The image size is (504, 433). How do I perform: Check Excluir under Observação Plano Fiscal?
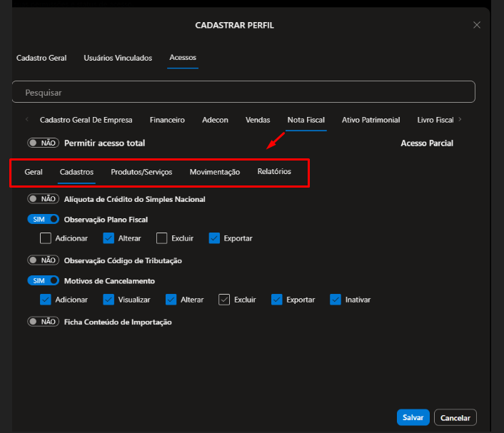162,238
